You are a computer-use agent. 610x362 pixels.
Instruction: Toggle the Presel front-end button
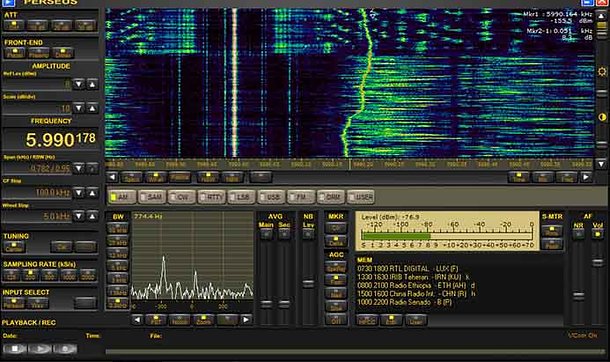[x=15, y=53]
